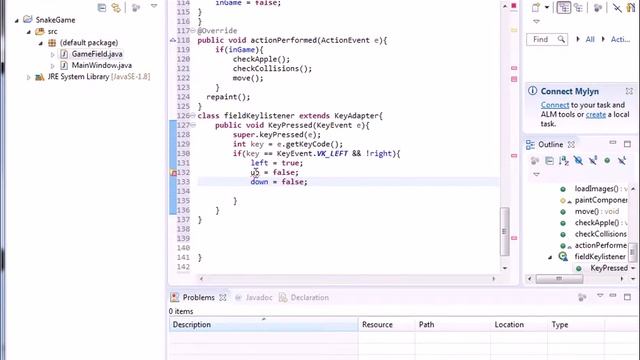Expand JRE System Library node
This screenshot has width=640, height=360.
[x=29, y=77]
